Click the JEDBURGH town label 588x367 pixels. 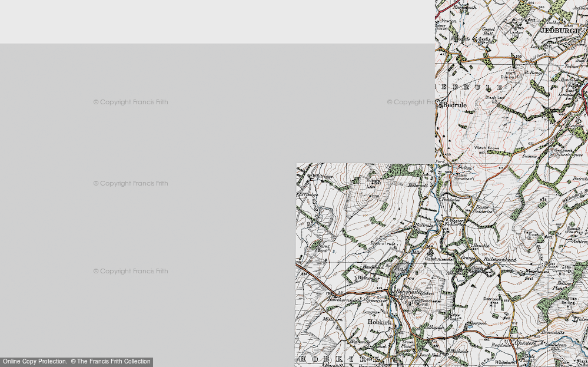point(560,31)
